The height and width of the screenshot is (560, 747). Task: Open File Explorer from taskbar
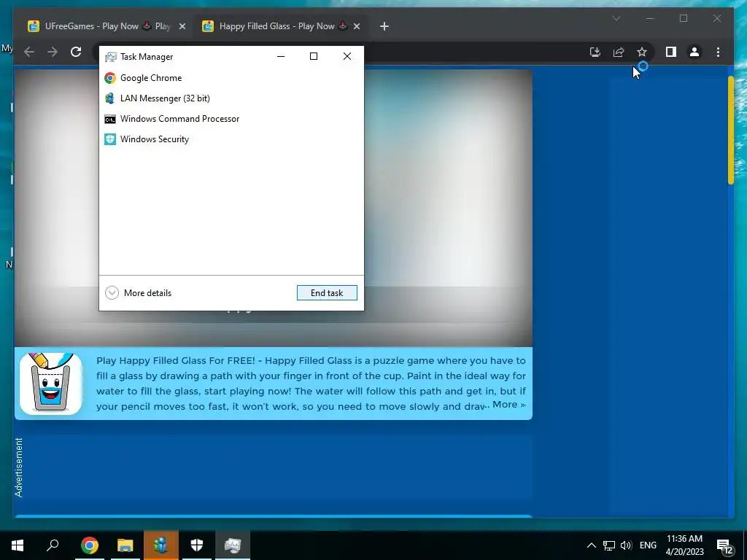coord(125,545)
